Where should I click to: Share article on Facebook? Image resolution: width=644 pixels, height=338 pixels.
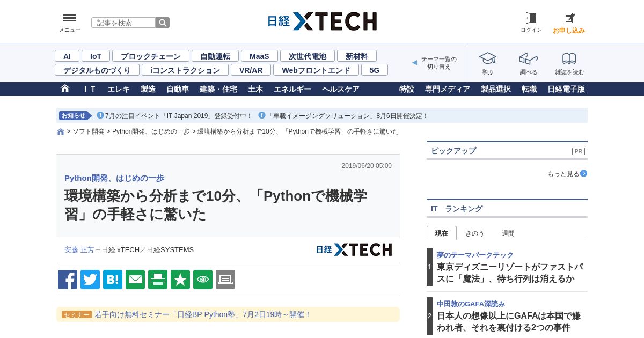(x=68, y=280)
